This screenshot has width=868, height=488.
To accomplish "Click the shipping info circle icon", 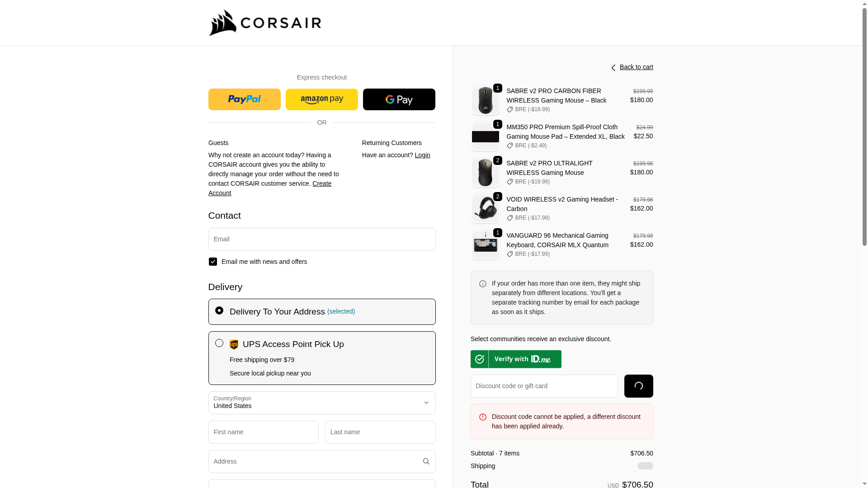I will pos(483,284).
